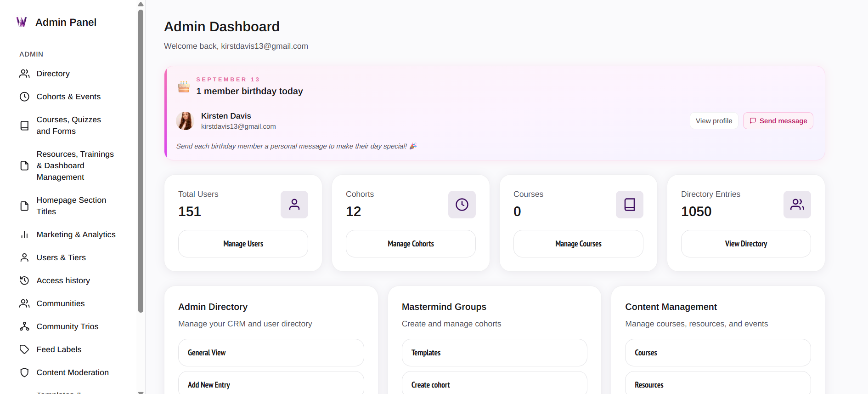
Task: Click the tag icon beside Feed Labels
Action: click(24, 349)
